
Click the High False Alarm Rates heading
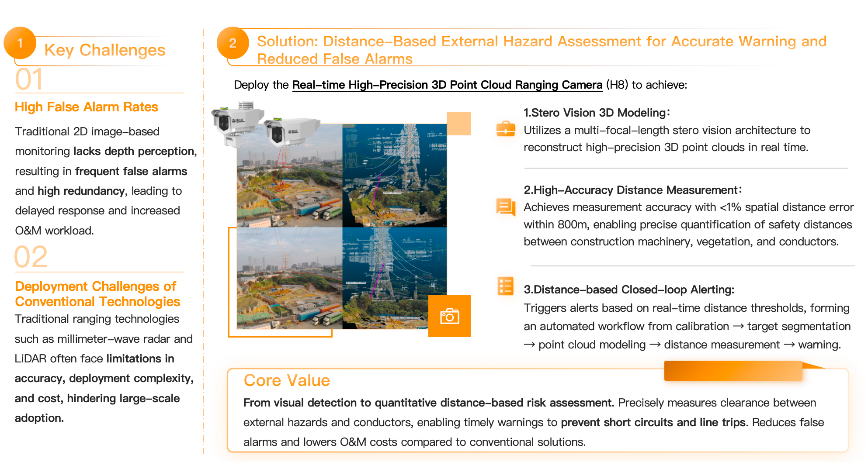point(87,107)
